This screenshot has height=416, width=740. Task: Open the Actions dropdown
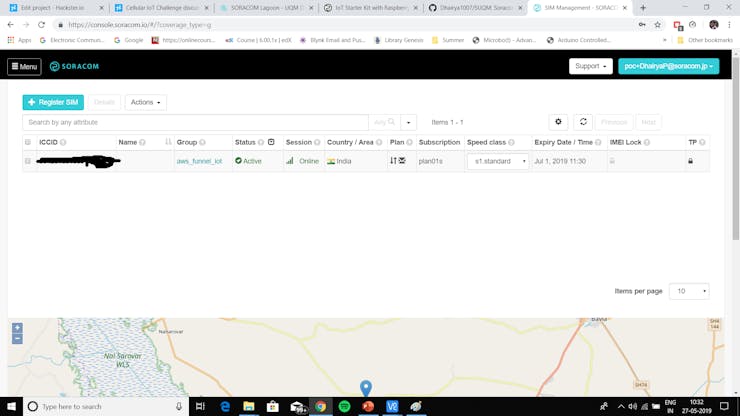pos(145,102)
